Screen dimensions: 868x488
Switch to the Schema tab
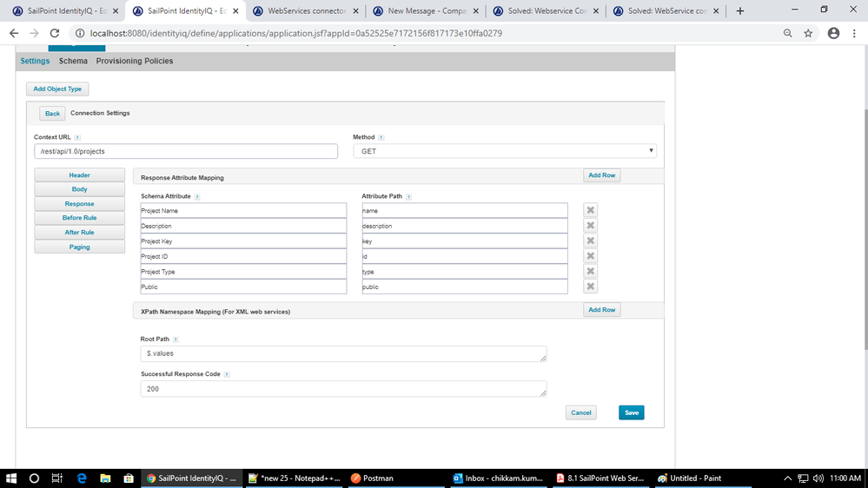point(73,61)
